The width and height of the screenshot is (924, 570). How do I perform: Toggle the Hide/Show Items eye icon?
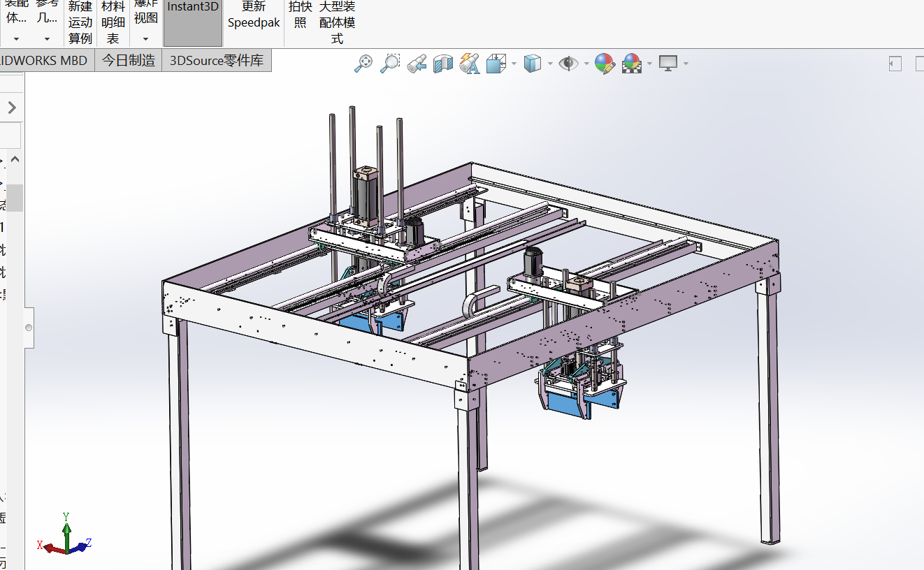569,64
